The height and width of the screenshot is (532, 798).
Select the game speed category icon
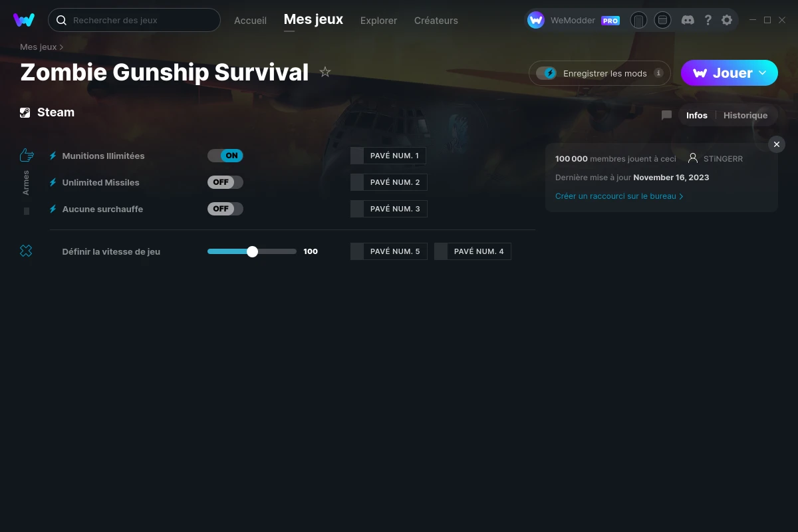[26, 251]
